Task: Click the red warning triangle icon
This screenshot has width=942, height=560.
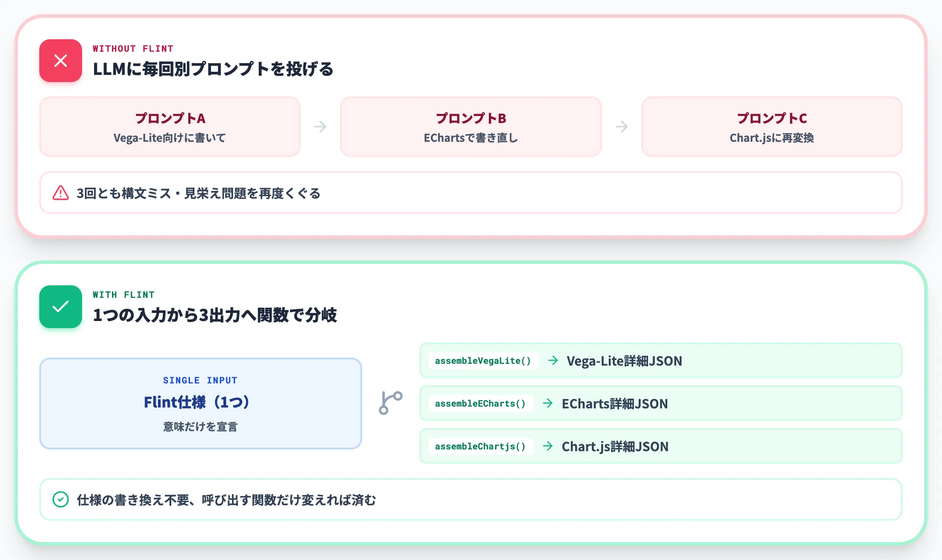Action: [61, 193]
